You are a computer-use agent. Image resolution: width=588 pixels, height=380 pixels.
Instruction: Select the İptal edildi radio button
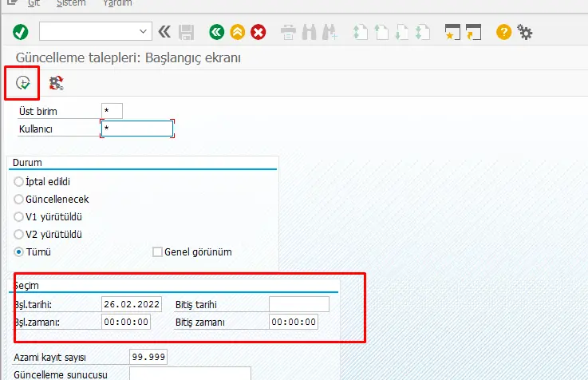click(x=19, y=181)
